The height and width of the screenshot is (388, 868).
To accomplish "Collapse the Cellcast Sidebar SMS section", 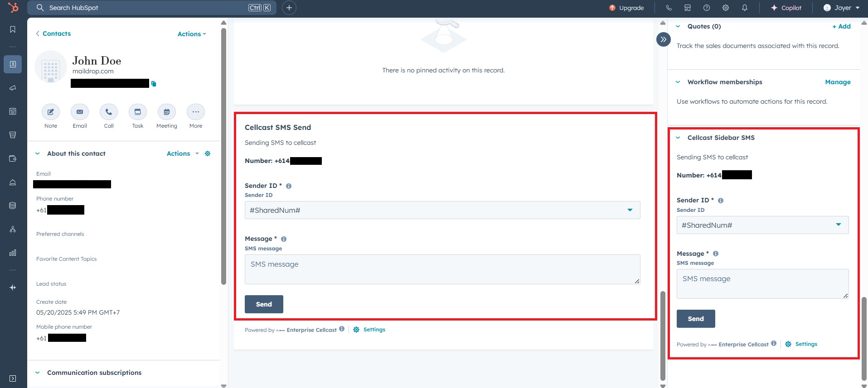I will (x=678, y=138).
